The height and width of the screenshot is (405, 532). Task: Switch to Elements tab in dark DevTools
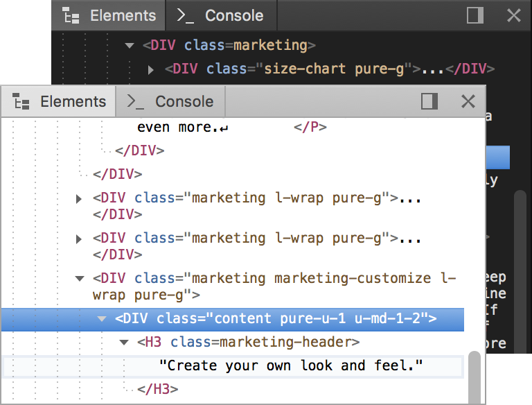(109, 16)
